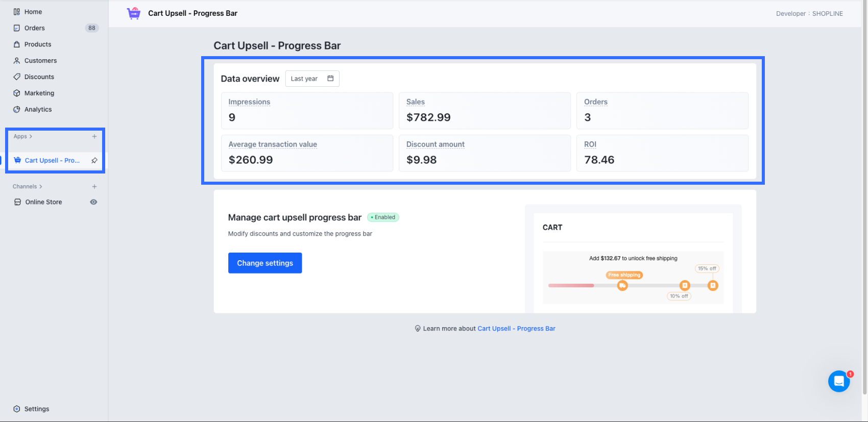
Task: Click the Enabled status badge
Action: pyautogui.click(x=383, y=217)
